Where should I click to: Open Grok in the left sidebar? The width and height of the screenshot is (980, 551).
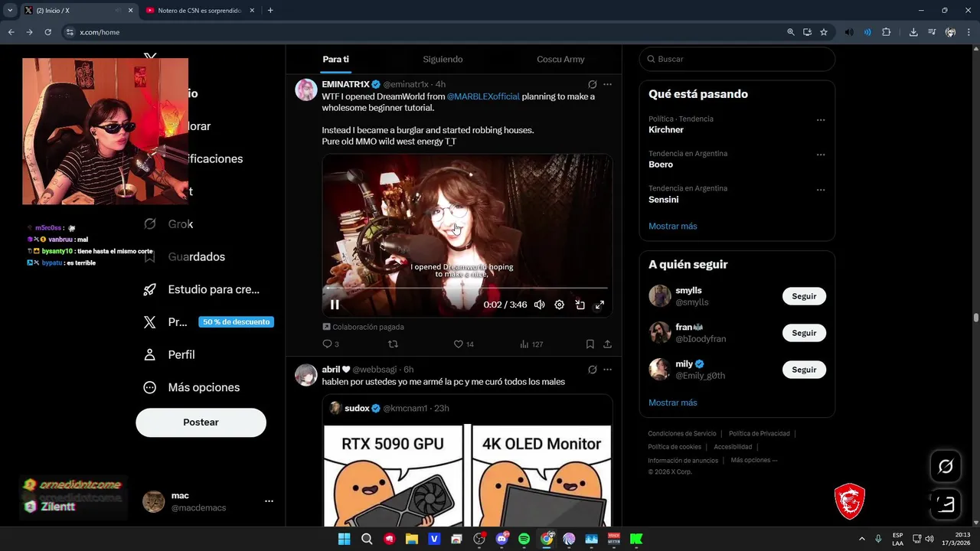click(x=168, y=224)
